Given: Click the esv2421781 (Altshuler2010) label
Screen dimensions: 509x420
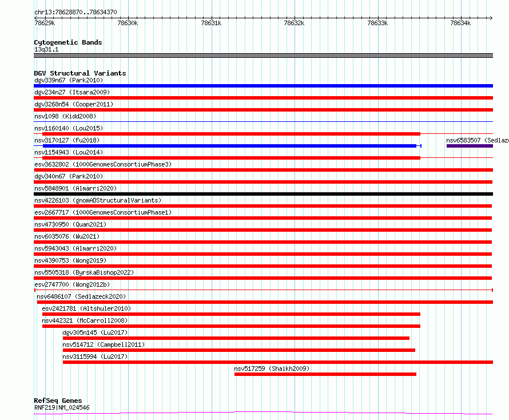Looking at the screenshot, I should tap(86, 308).
